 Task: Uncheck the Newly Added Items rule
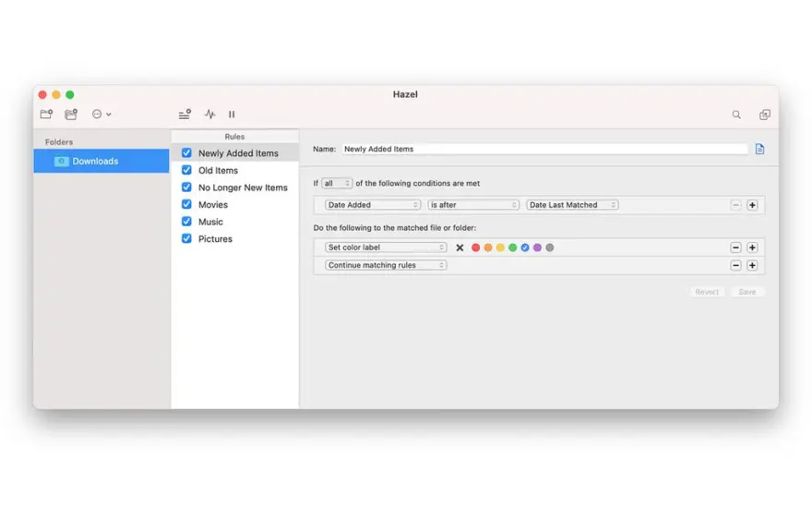pos(186,153)
